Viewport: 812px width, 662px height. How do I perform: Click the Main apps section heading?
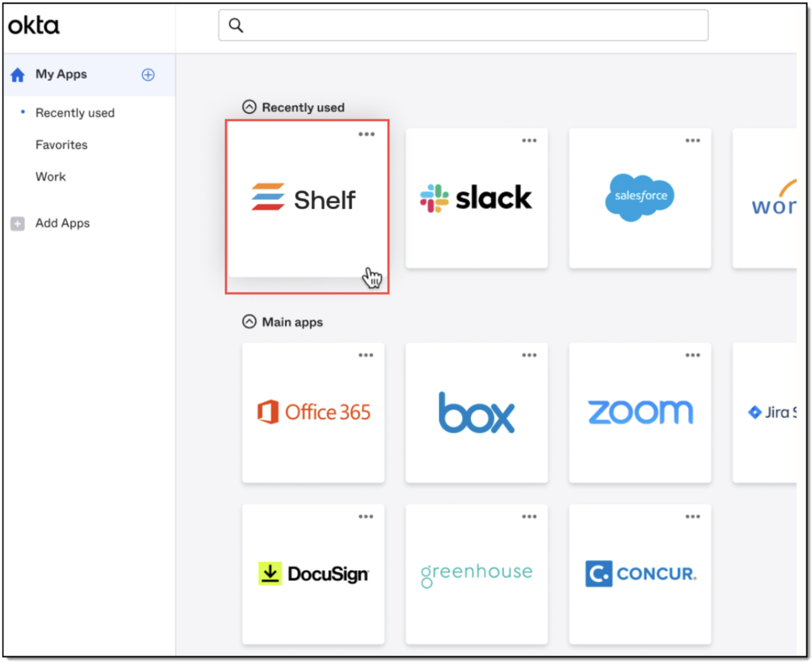(x=293, y=322)
